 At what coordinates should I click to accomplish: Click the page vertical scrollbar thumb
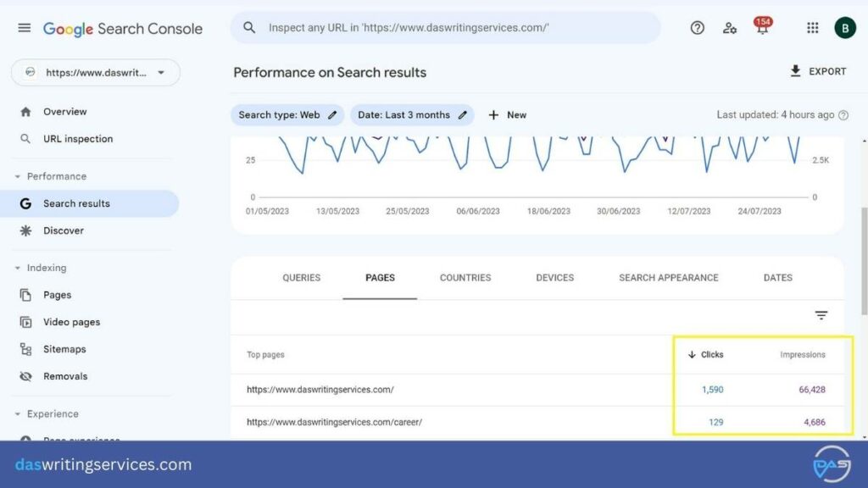(864, 261)
